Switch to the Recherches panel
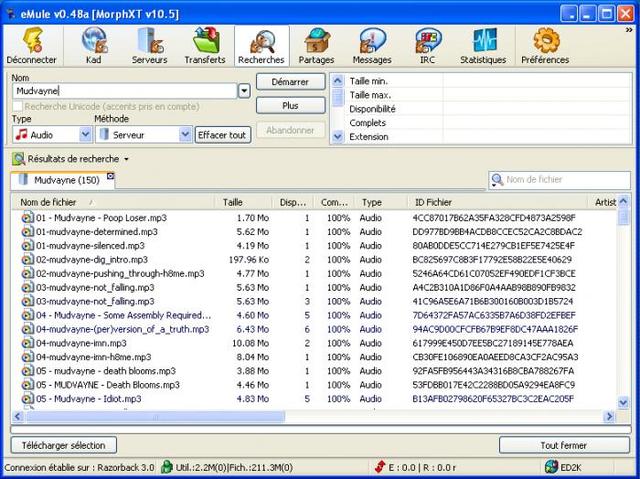 point(262,46)
